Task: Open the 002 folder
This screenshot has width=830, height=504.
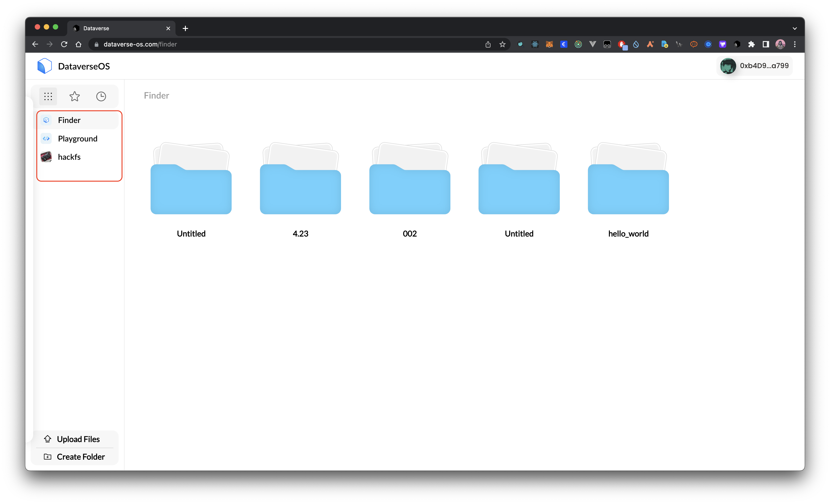Action: tap(410, 189)
